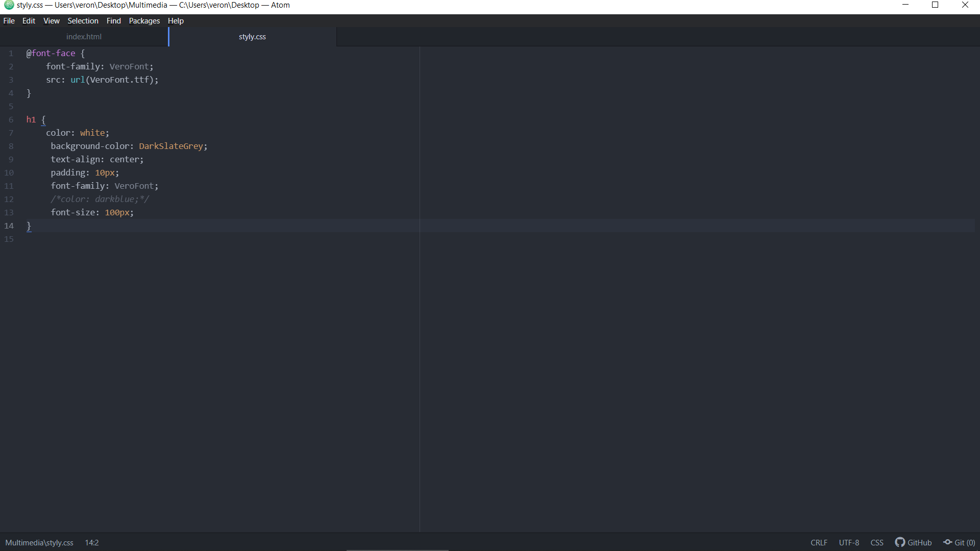The height and width of the screenshot is (551, 980).
Task: Open the Edit menu
Action: [29, 21]
